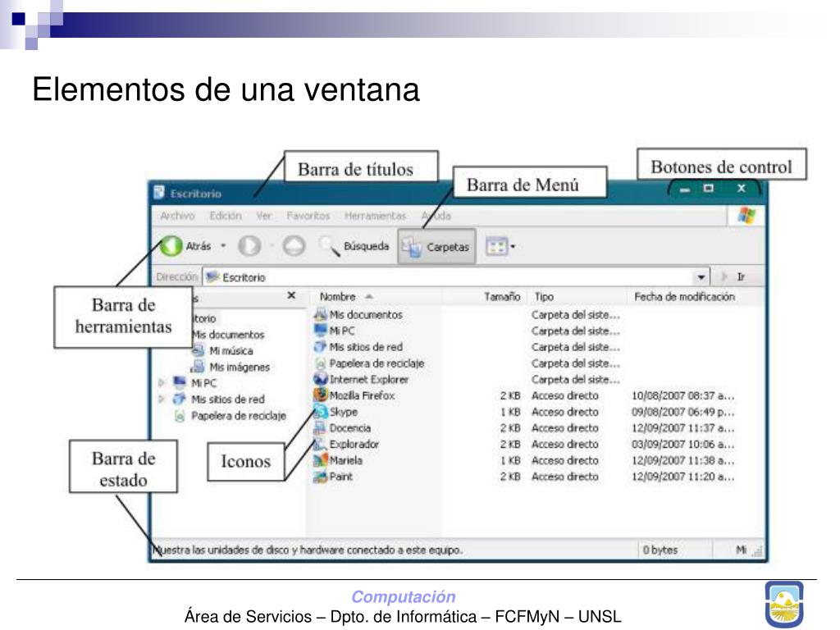
Task: Open the Archivo menu
Action: pyautogui.click(x=177, y=216)
